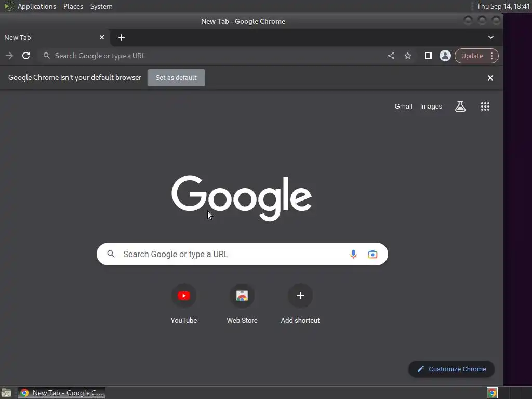Open a new tab with the plus button
Viewport: 532px width, 399px height.
coord(122,37)
